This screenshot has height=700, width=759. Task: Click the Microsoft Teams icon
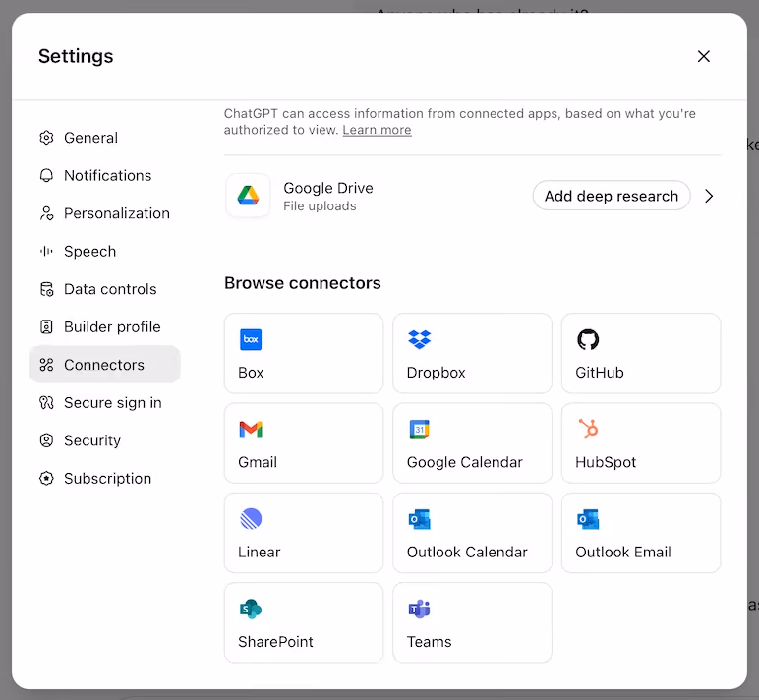420,609
